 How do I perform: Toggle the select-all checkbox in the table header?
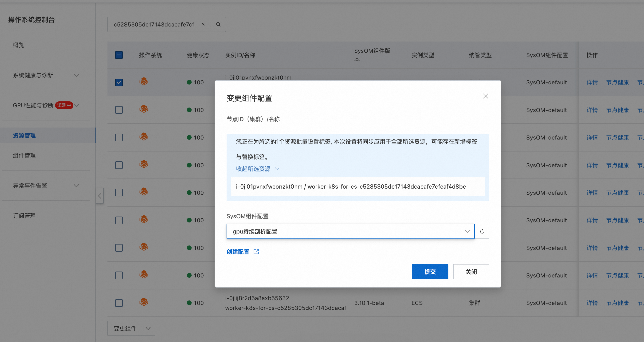119,55
